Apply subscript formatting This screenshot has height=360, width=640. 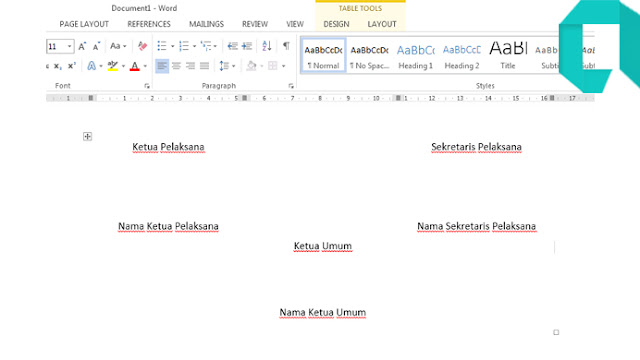click(58, 66)
